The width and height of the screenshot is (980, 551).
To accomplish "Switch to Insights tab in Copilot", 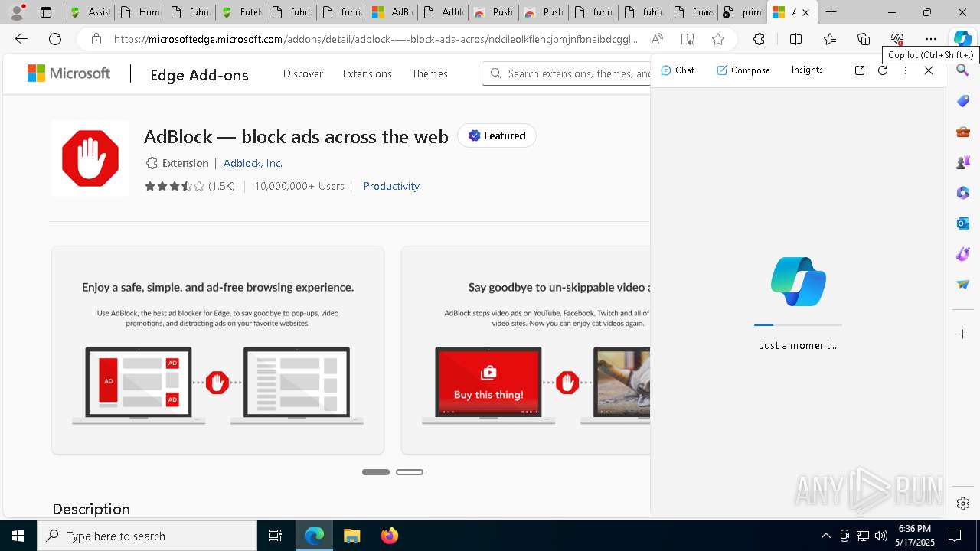I will tap(807, 70).
